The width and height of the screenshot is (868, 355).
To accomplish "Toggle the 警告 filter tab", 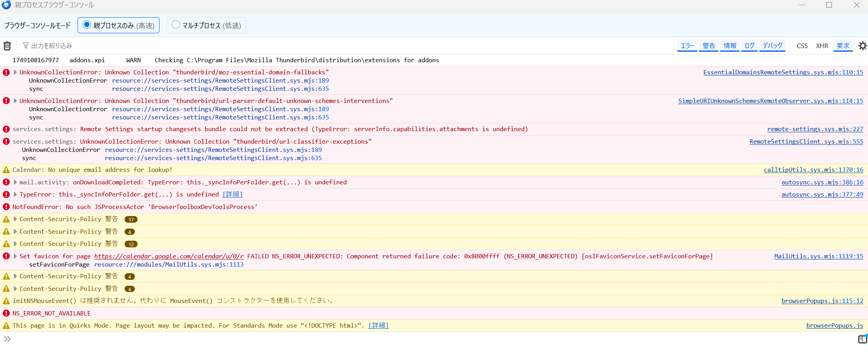I will pyautogui.click(x=709, y=46).
